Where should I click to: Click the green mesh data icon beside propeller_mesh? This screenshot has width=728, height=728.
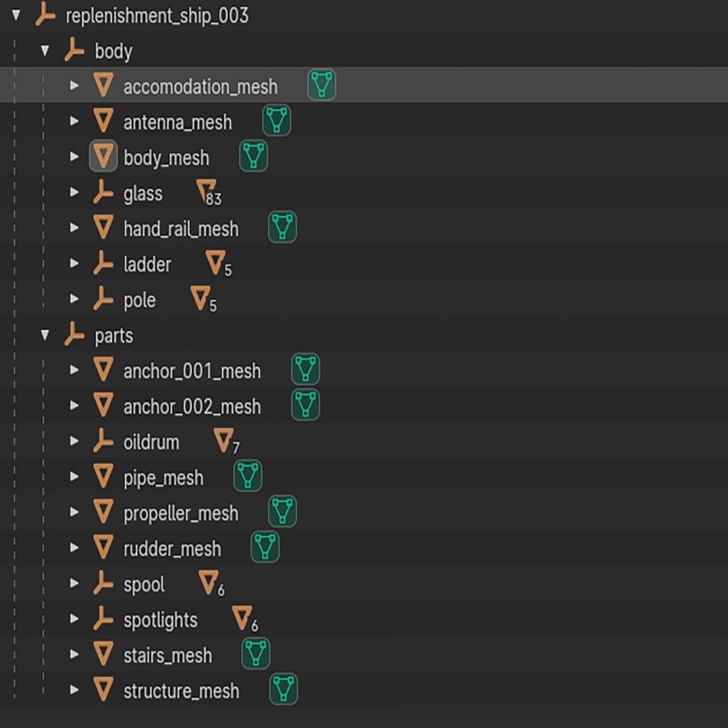pyautogui.click(x=283, y=511)
